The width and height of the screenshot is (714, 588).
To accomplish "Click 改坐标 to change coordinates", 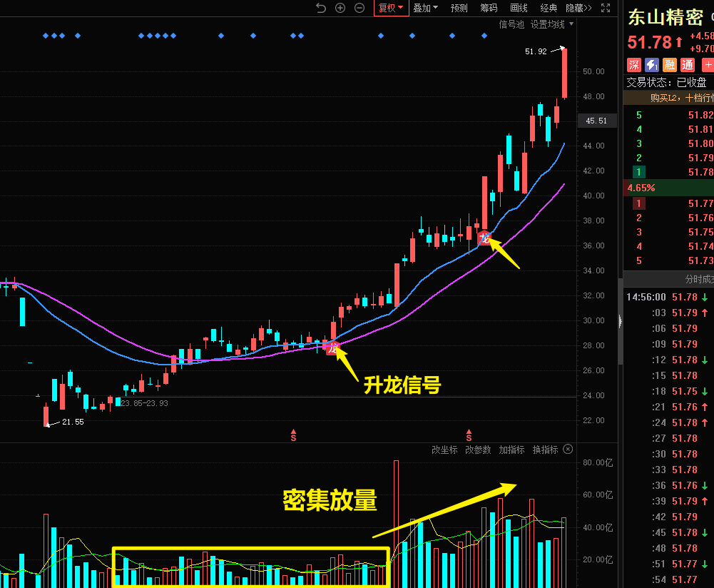I will click(x=444, y=450).
